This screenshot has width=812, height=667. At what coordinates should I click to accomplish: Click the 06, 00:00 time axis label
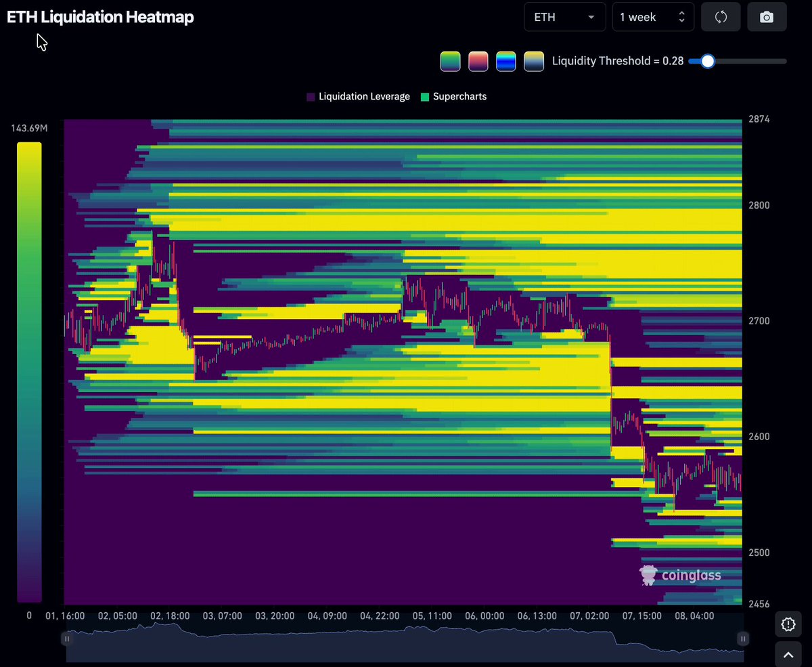click(x=484, y=616)
